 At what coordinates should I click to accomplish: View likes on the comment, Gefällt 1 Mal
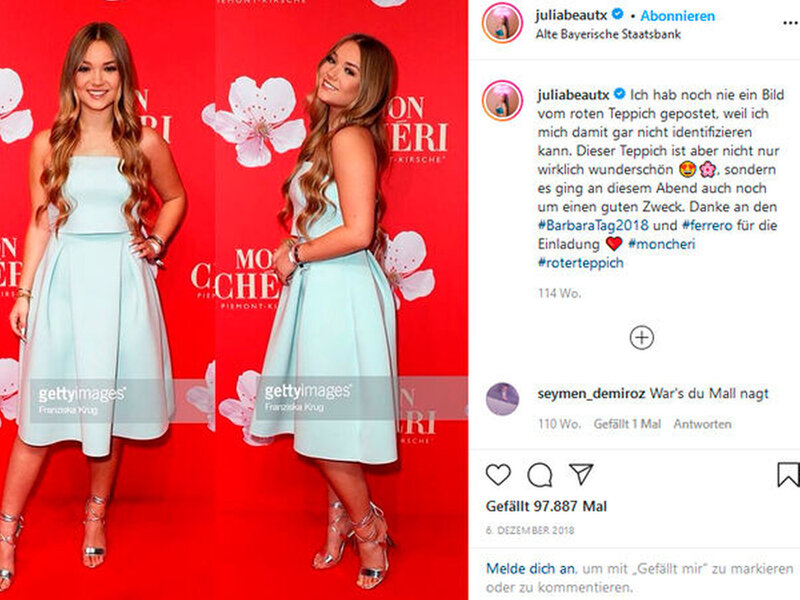627,424
